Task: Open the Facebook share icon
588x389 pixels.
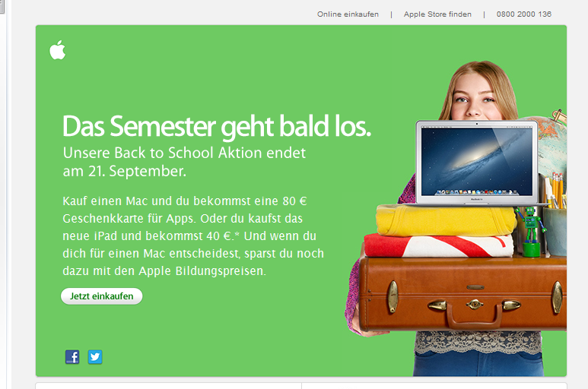Action: pyautogui.click(x=72, y=357)
